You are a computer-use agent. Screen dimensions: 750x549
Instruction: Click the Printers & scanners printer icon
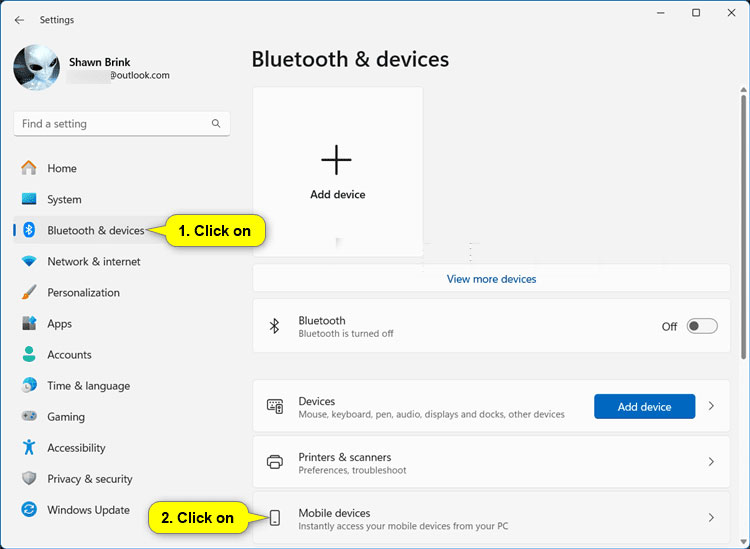click(275, 462)
